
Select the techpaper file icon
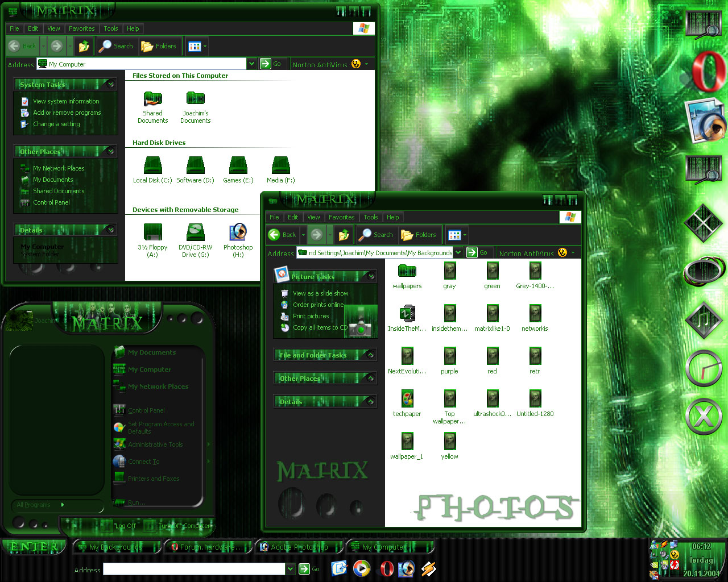407,398
